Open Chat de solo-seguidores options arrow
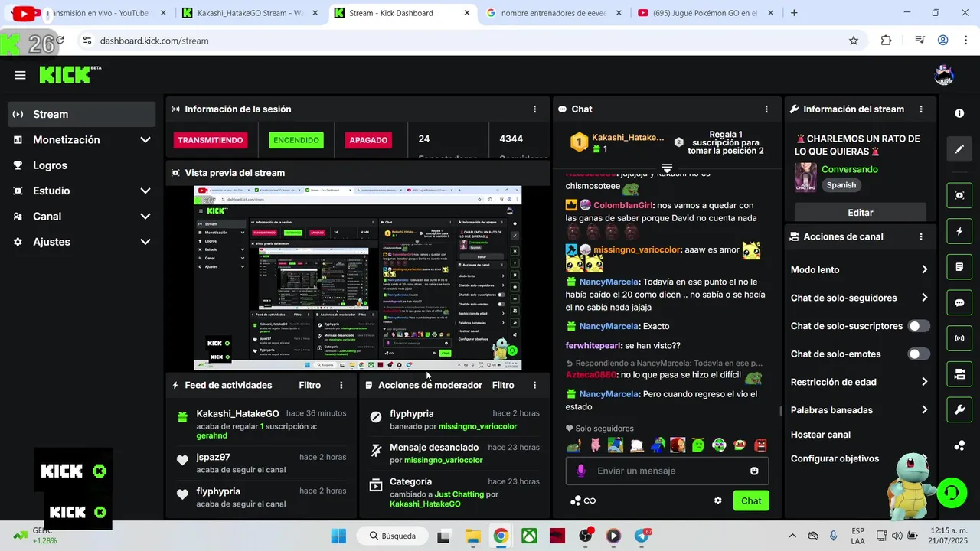Viewport: 980px width, 551px height. coord(924,298)
